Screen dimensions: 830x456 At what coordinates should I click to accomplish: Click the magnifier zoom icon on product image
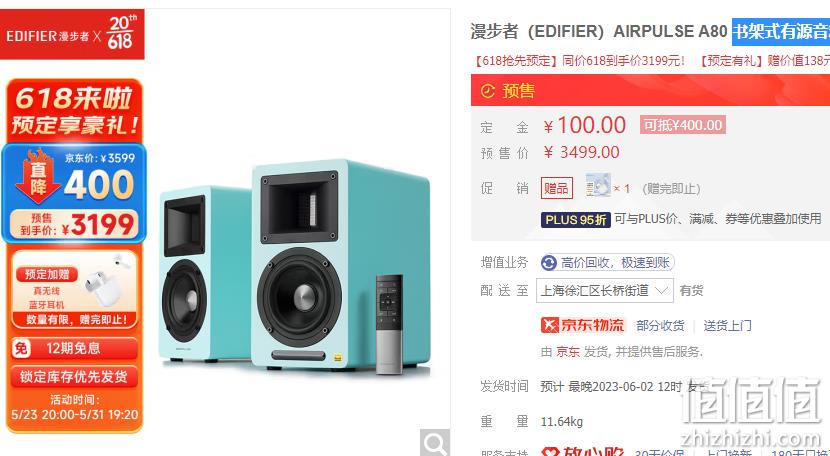coord(435,443)
